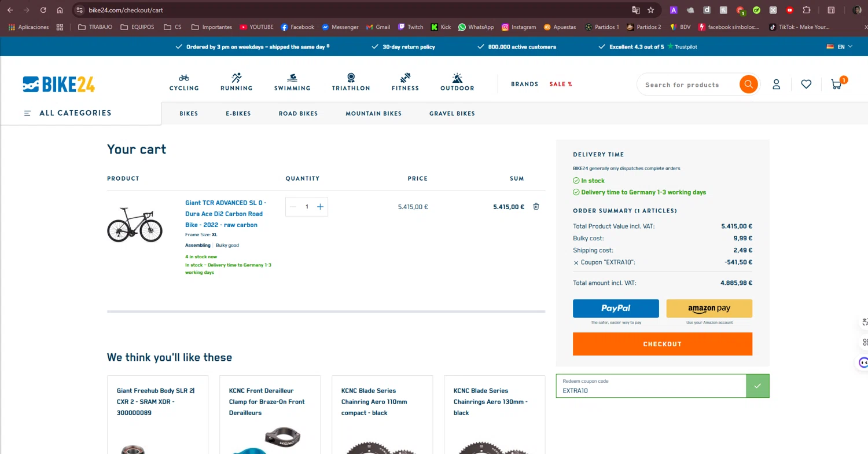Open the red YouTube extension icon

pos(790,10)
